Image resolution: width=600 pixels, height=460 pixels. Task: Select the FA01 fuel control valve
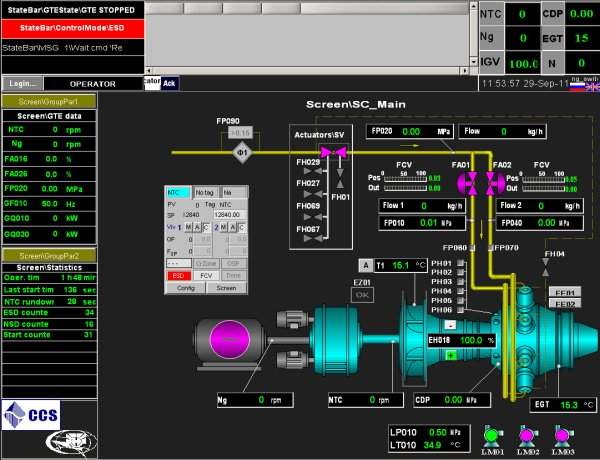pos(467,182)
